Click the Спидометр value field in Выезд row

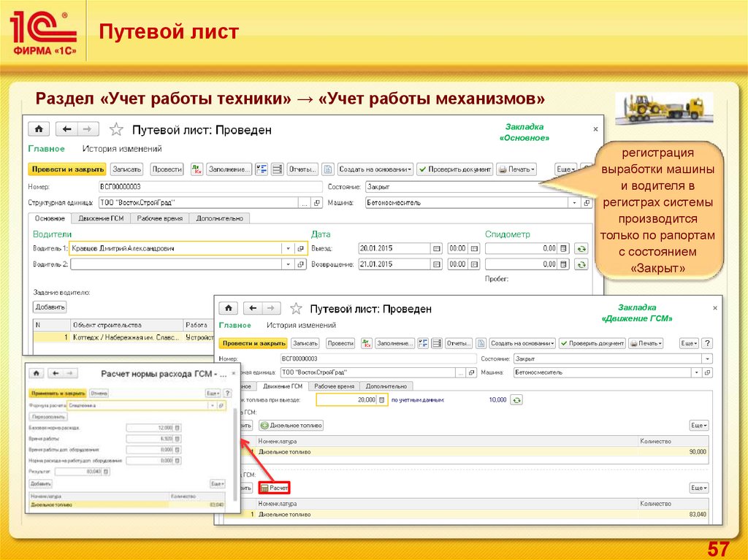(x=522, y=248)
